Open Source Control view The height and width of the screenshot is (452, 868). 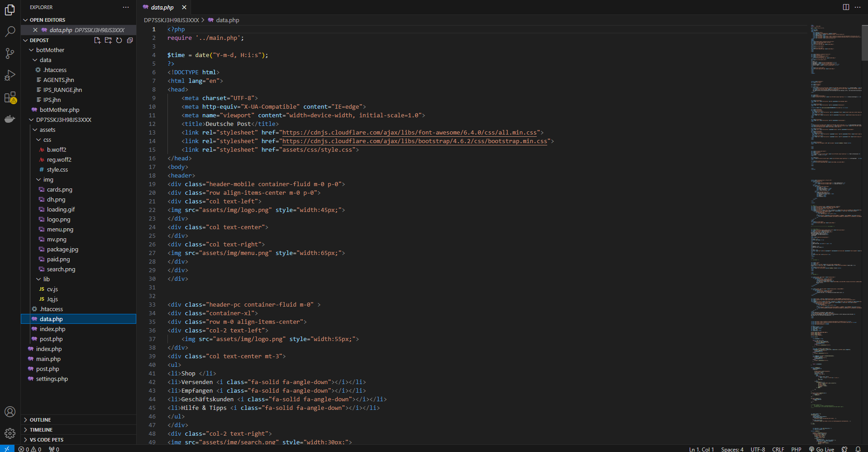[10, 53]
